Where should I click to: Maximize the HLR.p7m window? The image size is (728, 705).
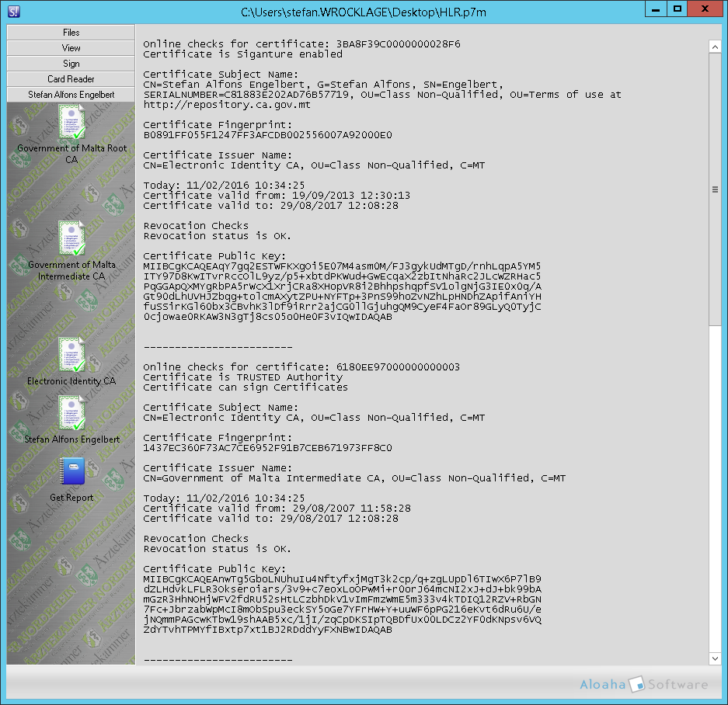(x=677, y=9)
